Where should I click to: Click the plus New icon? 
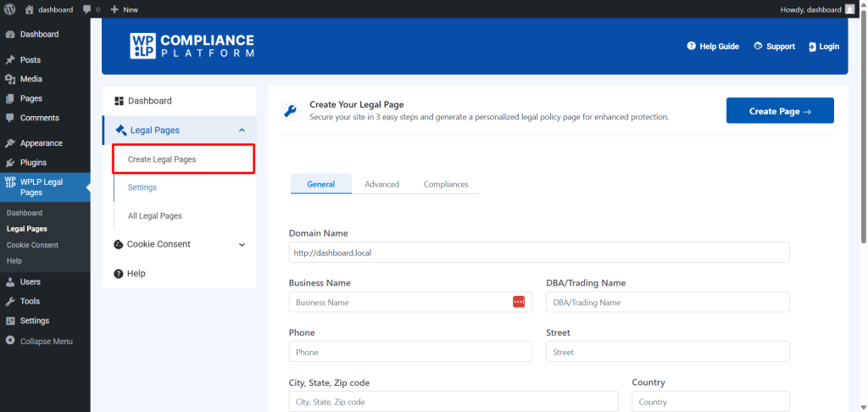pyautogui.click(x=114, y=9)
